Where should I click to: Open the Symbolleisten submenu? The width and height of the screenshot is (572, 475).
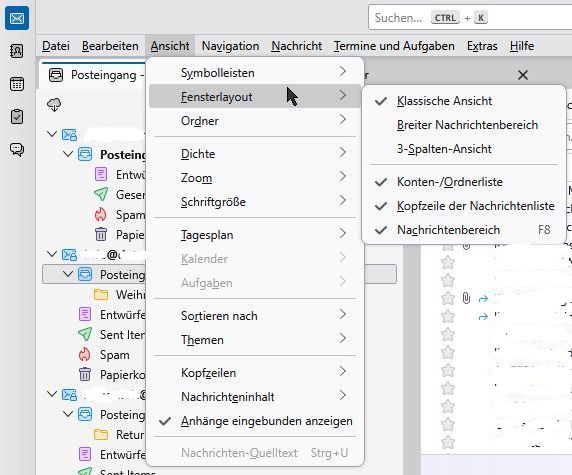[255, 73]
